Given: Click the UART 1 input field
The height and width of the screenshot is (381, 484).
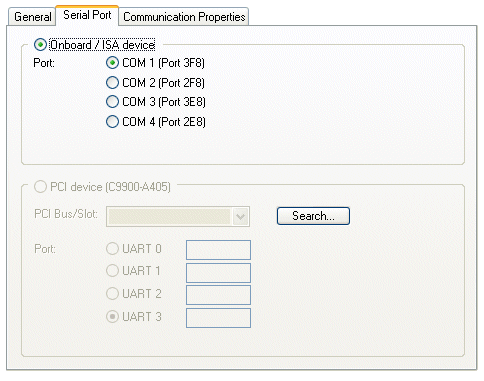Looking at the screenshot, I should (x=218, y=273).
